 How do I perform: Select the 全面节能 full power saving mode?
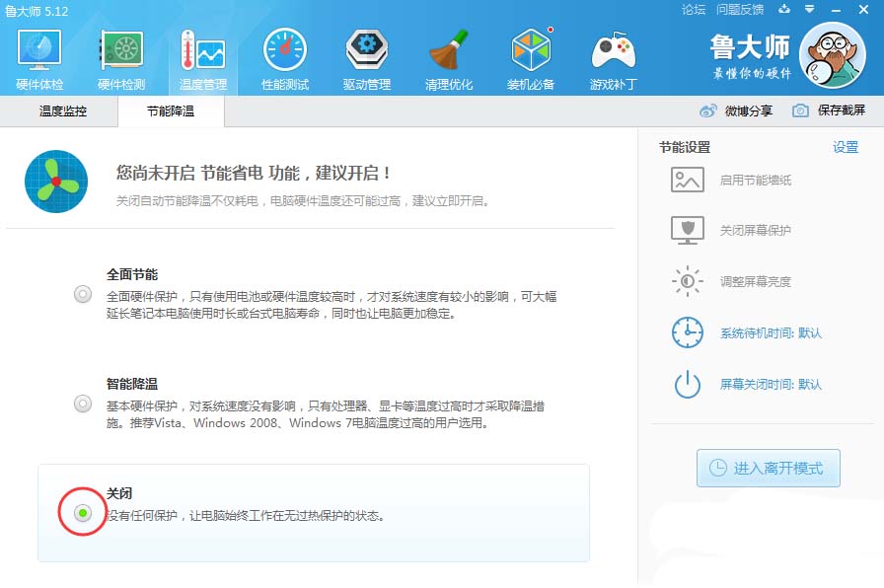pos(83,294)
